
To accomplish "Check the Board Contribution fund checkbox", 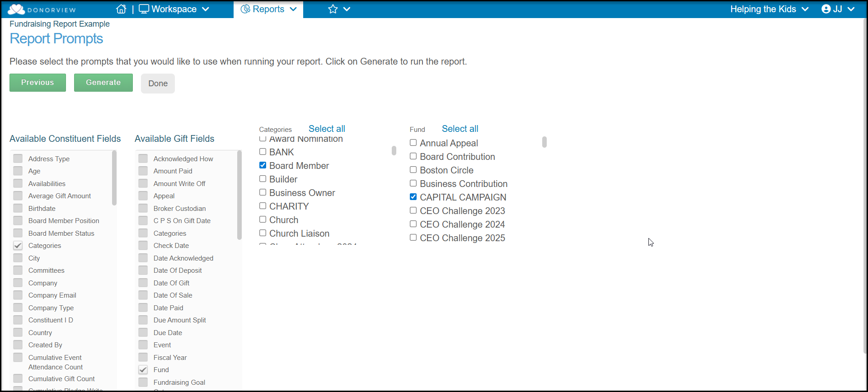I will point(413,156).
